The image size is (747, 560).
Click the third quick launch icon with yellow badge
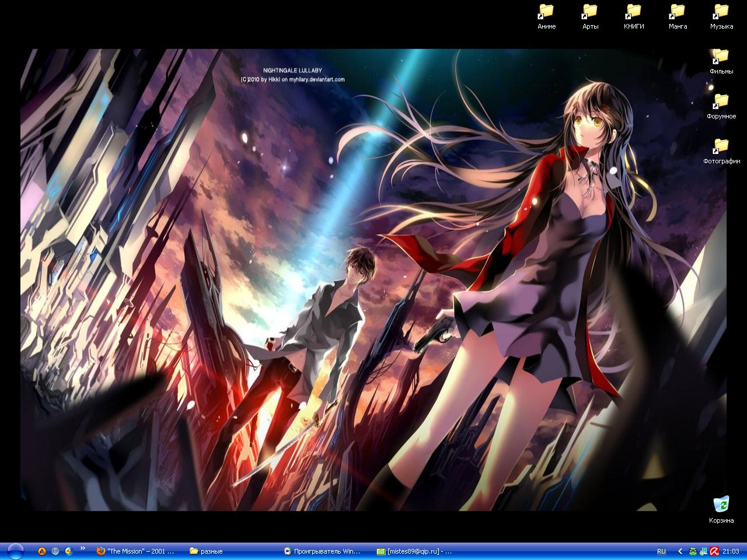pyautogui.click(x=69, y=551)
